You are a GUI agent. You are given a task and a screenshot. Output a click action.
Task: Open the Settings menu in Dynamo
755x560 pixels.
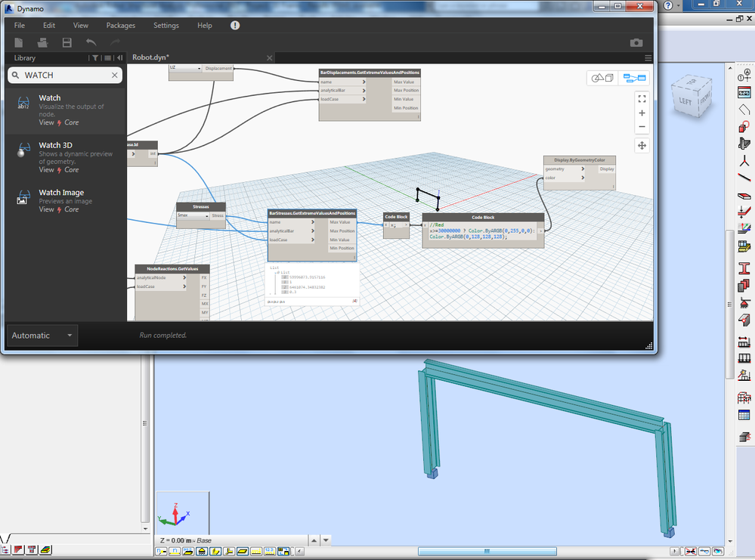coord(166,26)
